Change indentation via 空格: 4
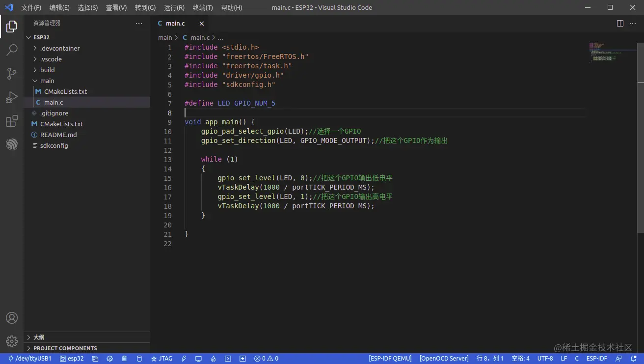 click(520, 359)
